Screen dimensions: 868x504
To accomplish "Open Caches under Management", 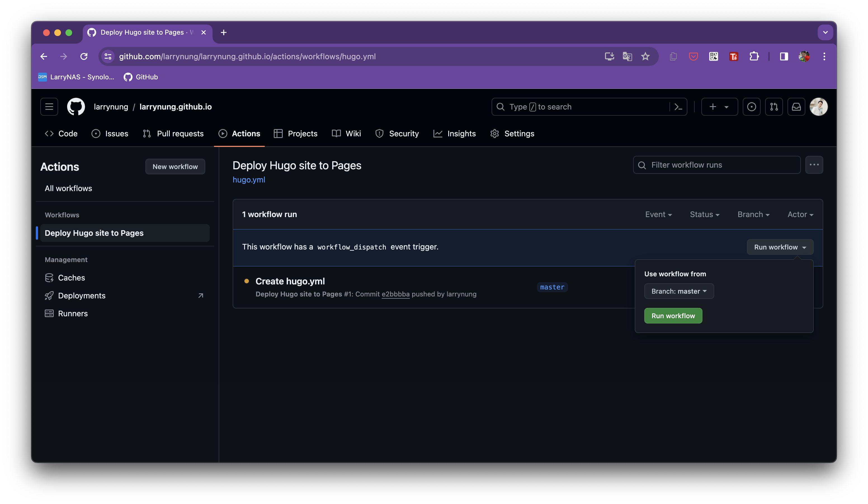I will click(125, 278).
